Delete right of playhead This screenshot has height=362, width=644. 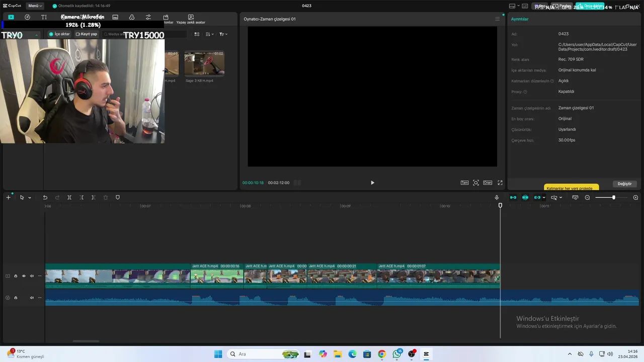click(x=94, y=198)
